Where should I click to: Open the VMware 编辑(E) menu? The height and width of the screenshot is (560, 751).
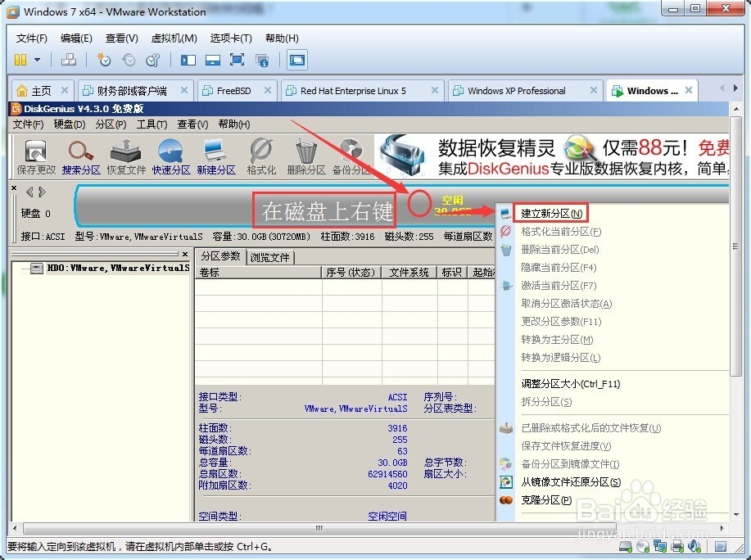(x=76, y=38)
